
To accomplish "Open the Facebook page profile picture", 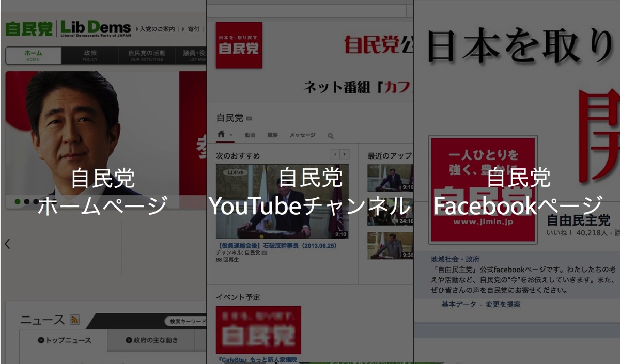I will click(483, 188).
